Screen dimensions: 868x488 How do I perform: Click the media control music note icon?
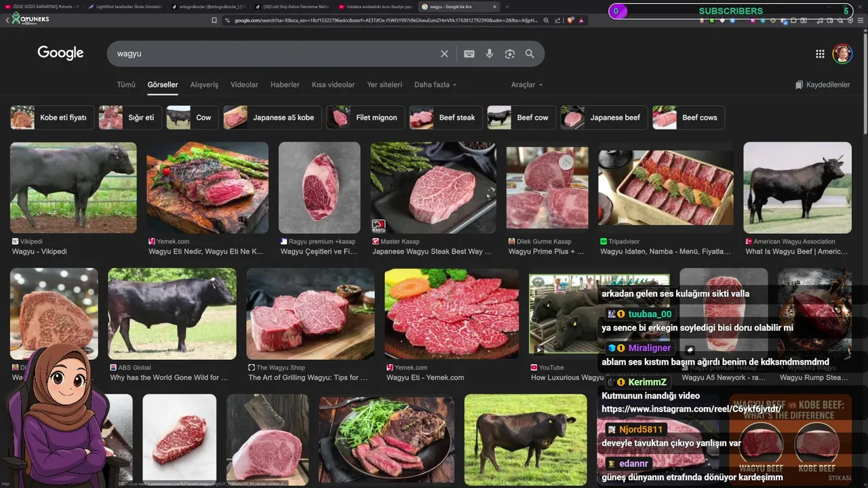820,20
